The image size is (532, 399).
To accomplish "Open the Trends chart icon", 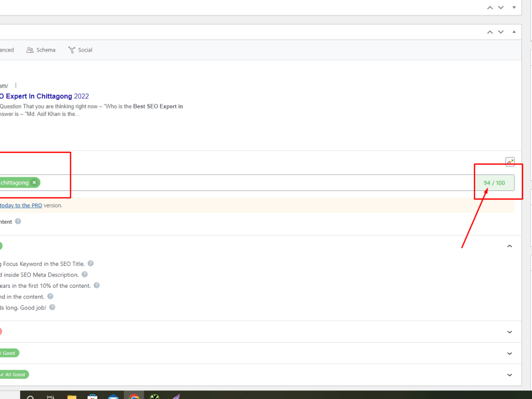I will [510, 162].
